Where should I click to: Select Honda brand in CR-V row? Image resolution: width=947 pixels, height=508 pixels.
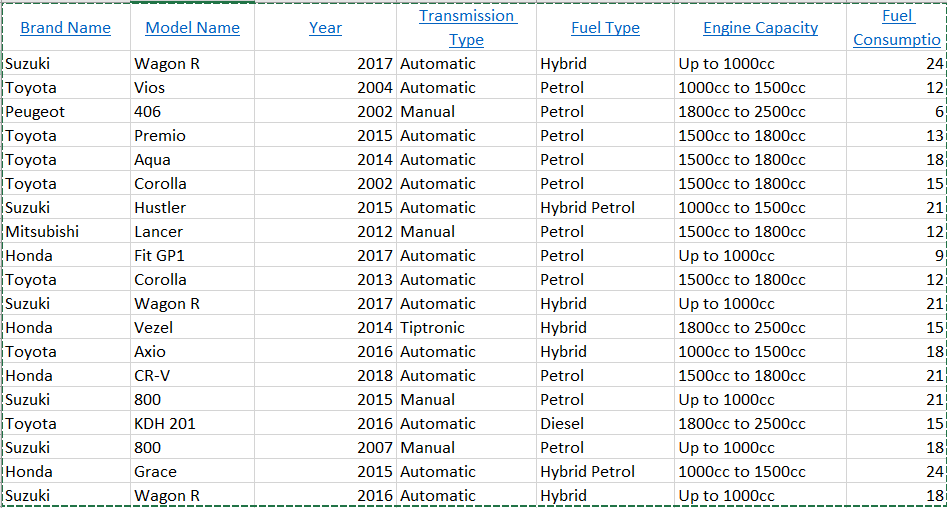coord(66,376)
